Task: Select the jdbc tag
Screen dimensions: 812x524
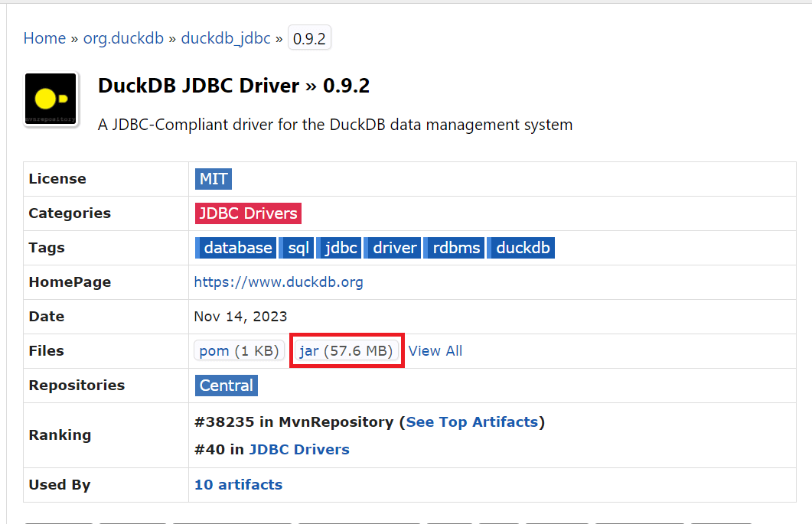Action: click(339, 248)
